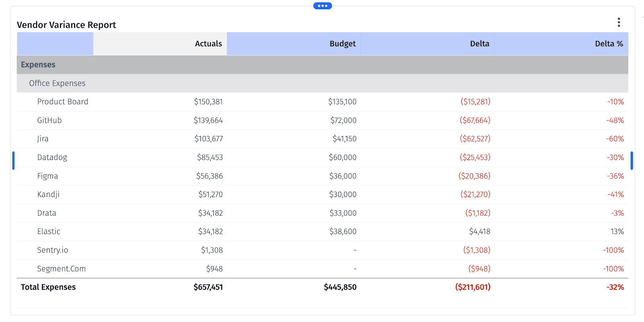The width and height of the screenshot is (644, 322).
Task: Click the blue ellipsis handle at top
Action: tap(322, 6)
